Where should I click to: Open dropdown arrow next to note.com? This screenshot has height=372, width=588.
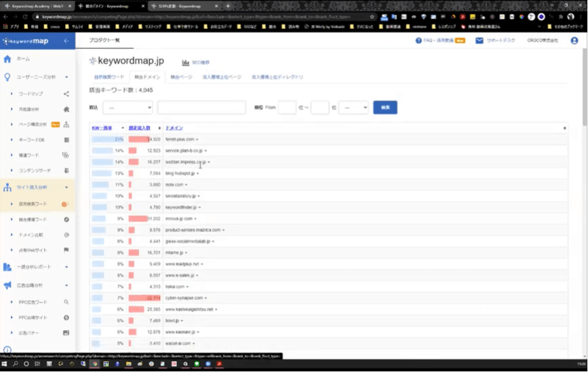(186, 185)
